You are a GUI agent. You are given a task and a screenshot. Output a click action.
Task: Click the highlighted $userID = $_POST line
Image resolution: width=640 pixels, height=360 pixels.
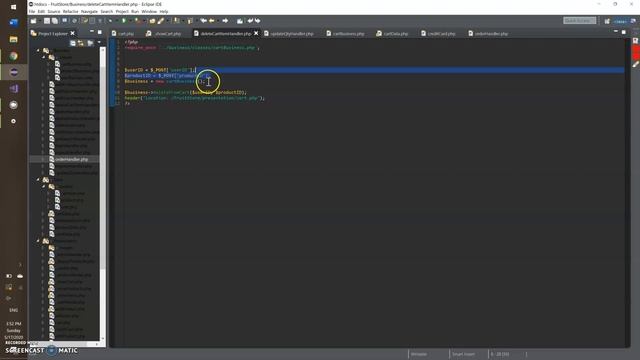click(x=160, y=70)
